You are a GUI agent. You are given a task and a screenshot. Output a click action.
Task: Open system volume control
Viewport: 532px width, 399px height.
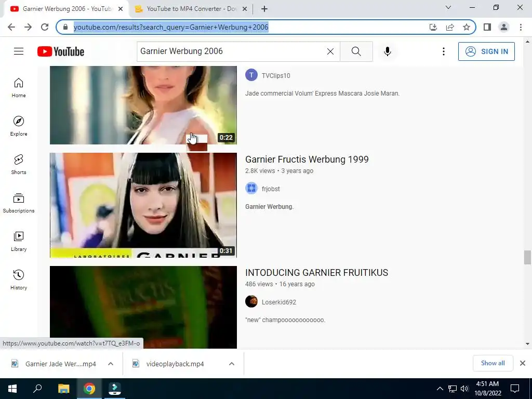click(x=464, y=389)
